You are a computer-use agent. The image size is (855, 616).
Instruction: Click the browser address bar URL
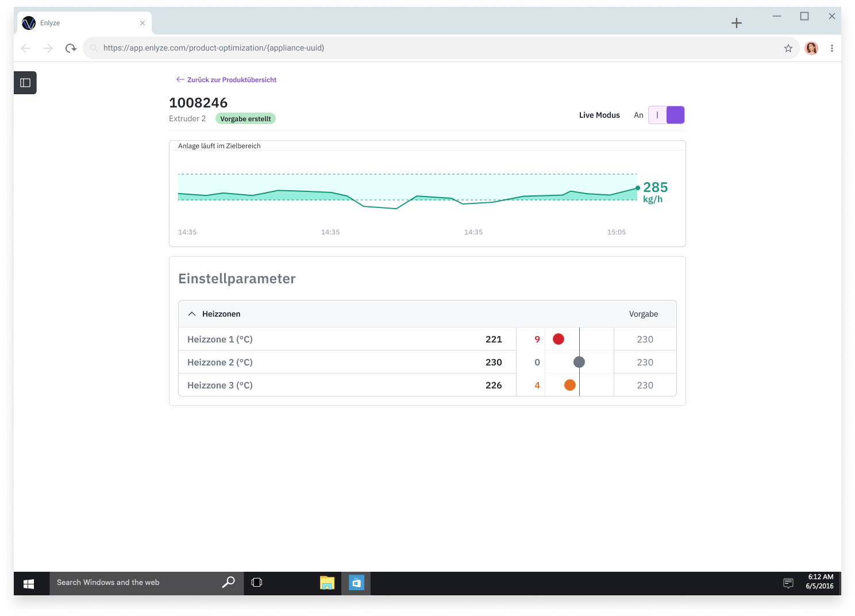(214, 48)
